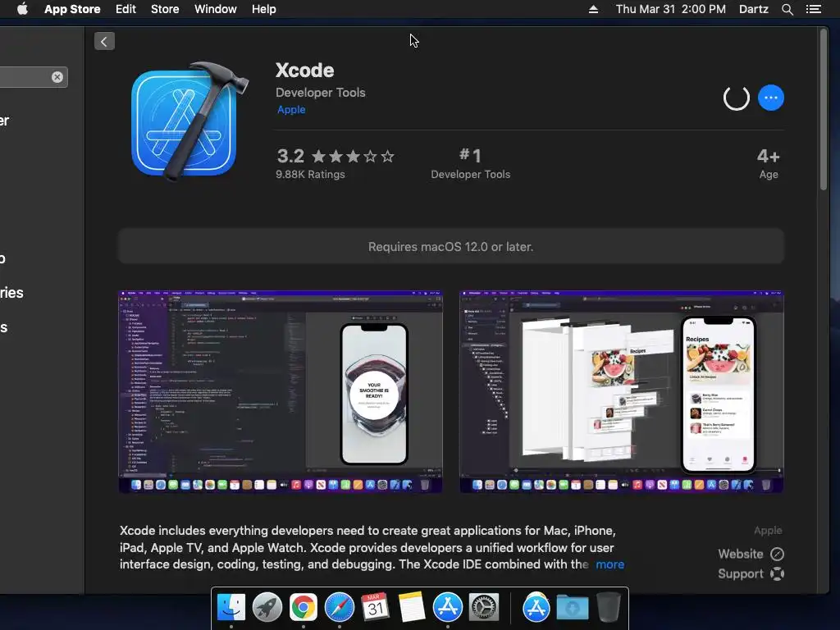The image size is (840, 630).
Task: Clear the search field with the X
Action: [x=57, y=77]
